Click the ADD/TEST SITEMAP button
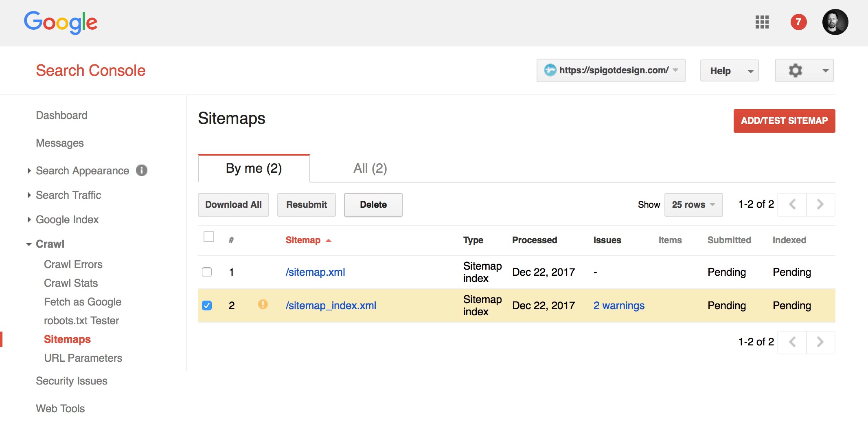This screenshot has width=868, height=422. (784, 121)
